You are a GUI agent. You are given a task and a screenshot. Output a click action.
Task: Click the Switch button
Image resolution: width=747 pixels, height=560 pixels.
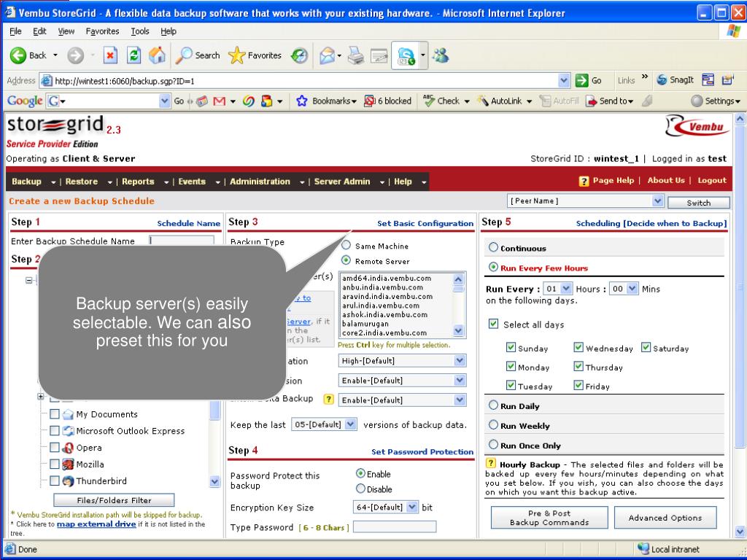pos(698,203)
